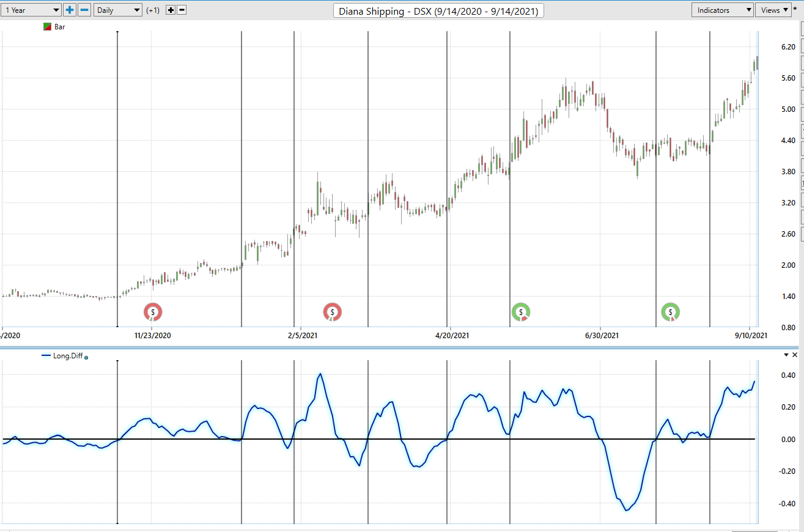
Task: Click the (+1) forecast offset label
Action: click(153, 10)
